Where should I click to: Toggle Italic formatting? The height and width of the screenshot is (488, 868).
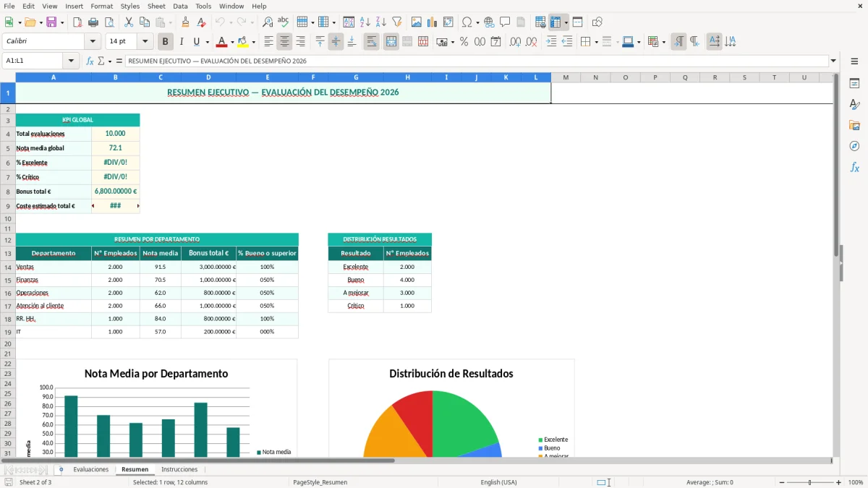point(181,42)
